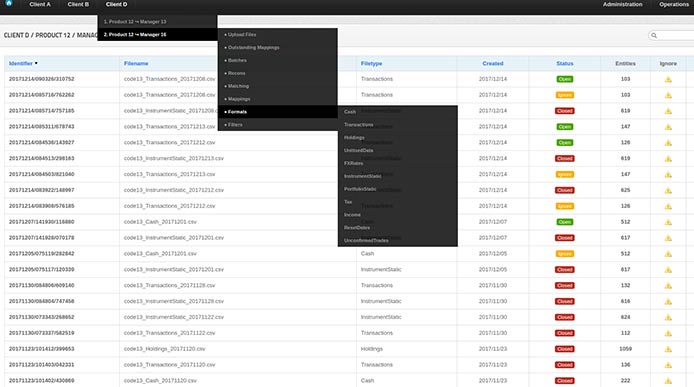The width and height of the screenshot is (694, 387).
Task: Pick UnconfirmedTrades format in the submenu
Action: point(397,240)
